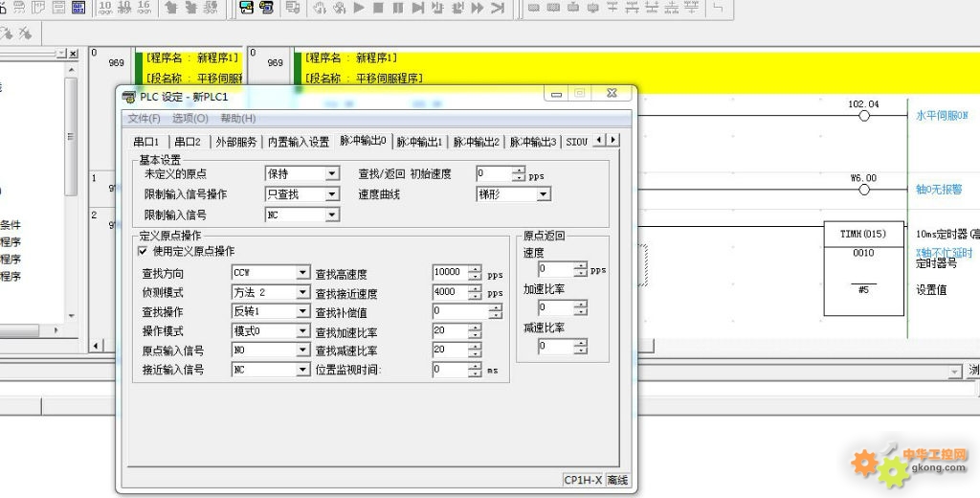
Task: Switch to the 脉冲输出1 tab
Action: click(x=419, y=142)
